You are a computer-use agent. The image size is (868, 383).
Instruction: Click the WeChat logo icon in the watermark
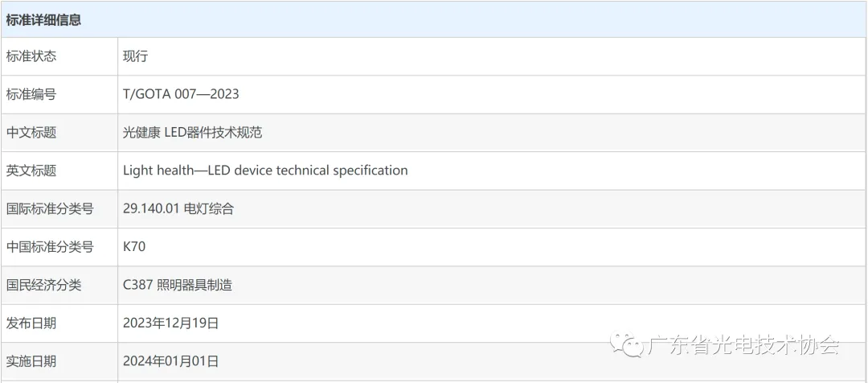point(627,346)
